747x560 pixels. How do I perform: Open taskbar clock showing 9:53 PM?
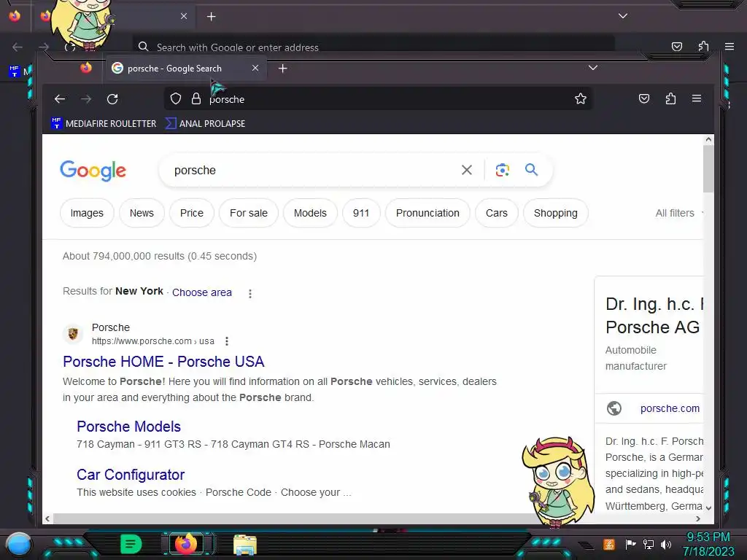(x=708, y=544)
